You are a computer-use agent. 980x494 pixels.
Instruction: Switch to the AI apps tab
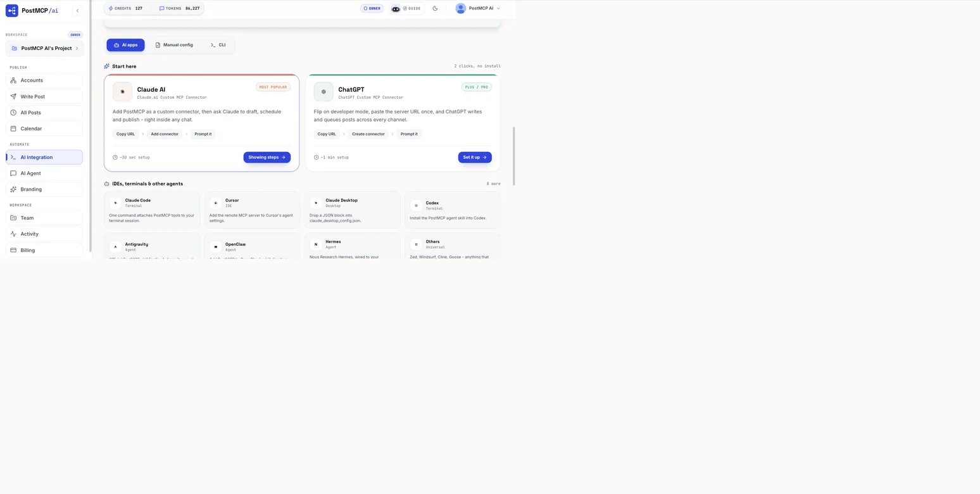pyautogui.click(x=125, y=45)
